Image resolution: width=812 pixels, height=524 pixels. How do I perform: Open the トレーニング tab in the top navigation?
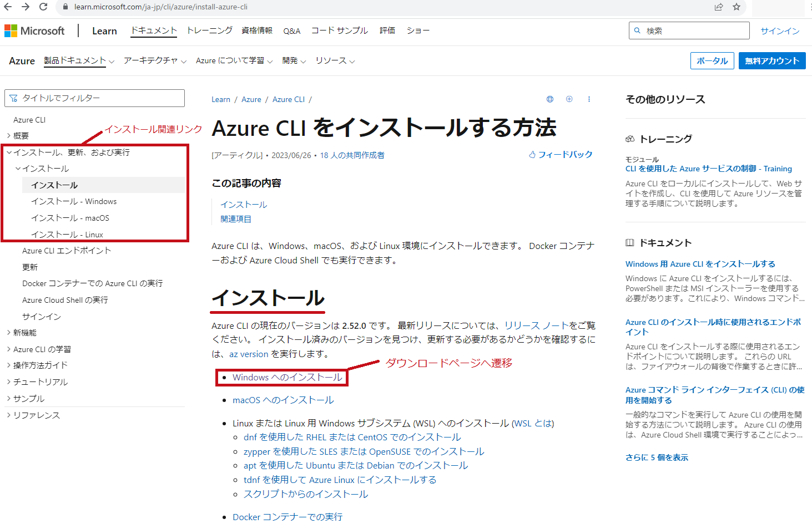coord(209,30)
